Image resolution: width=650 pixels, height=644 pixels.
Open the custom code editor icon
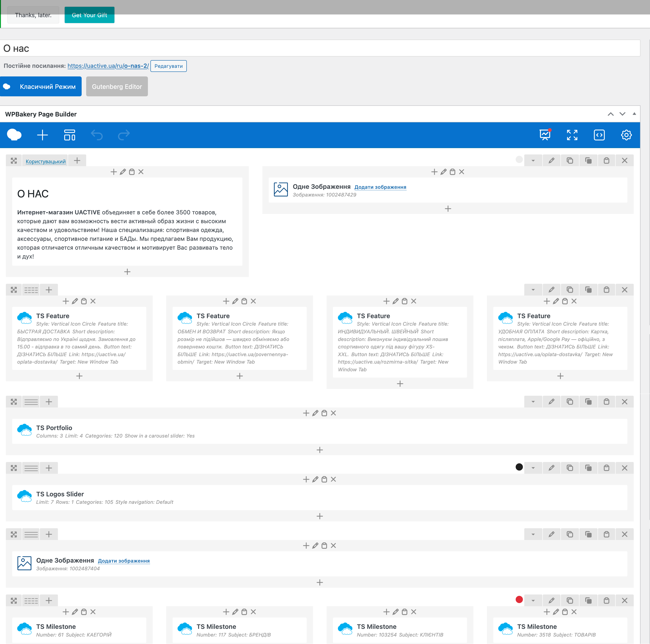coord(599,135)
